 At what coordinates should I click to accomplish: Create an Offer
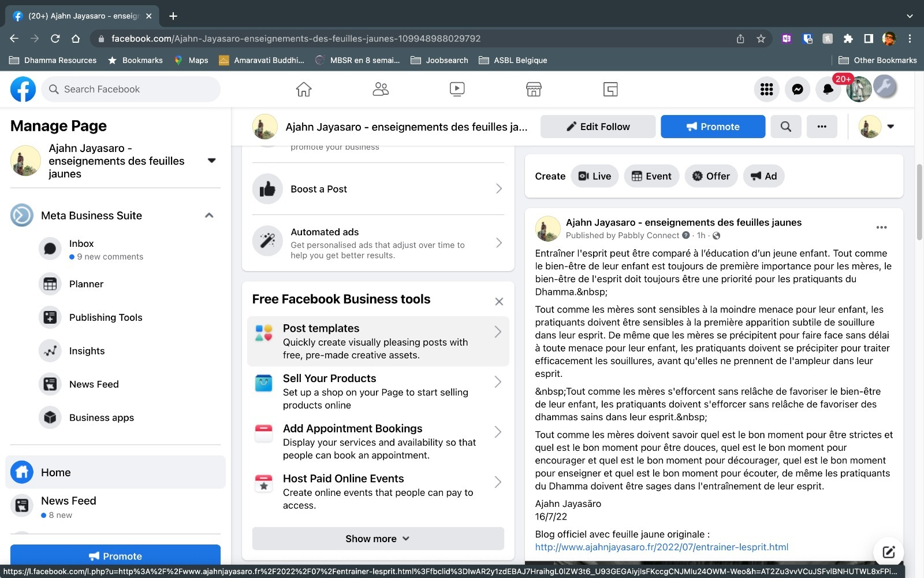(x=711, y=176)
